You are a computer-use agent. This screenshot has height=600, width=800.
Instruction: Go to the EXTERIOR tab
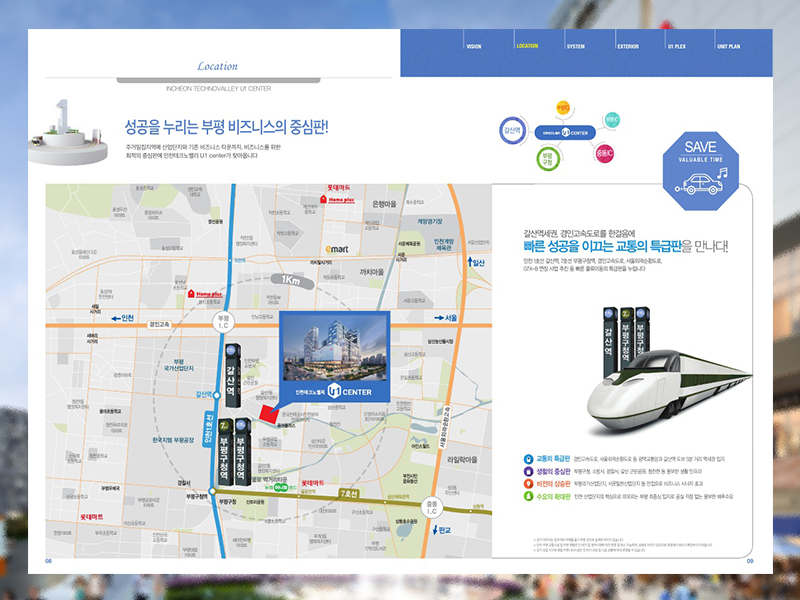(628, 46)
